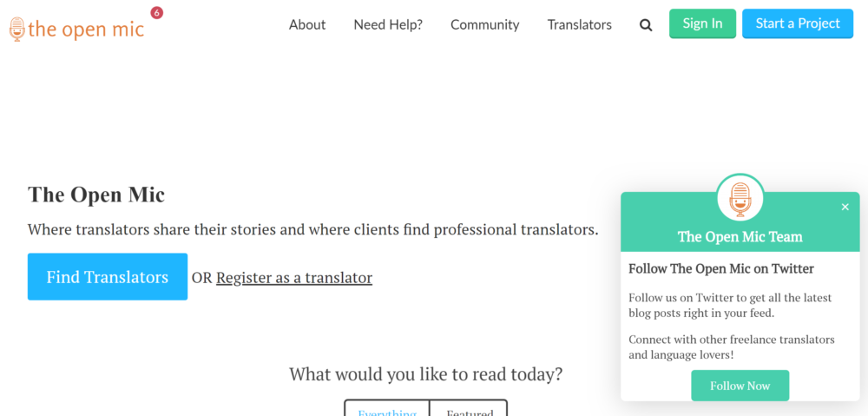
Task: Open the Need Help? menu
Action: tap(388, 25)
